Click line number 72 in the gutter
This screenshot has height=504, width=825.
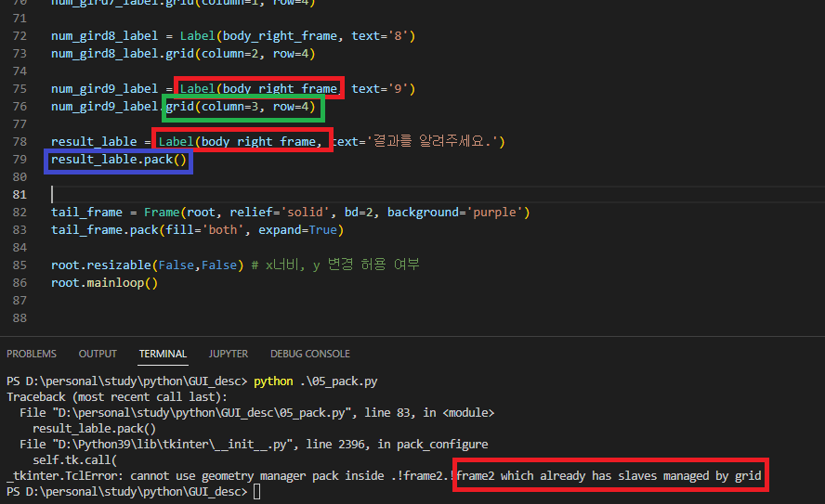[x=20, y=36]
